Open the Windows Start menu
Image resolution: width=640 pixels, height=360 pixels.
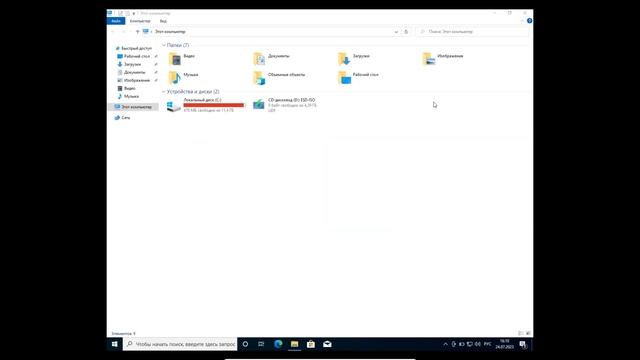115,344
